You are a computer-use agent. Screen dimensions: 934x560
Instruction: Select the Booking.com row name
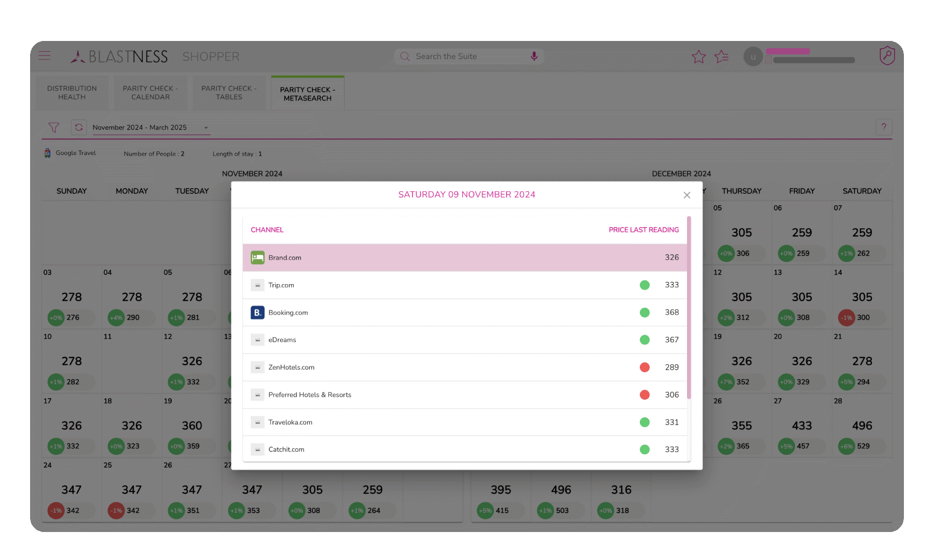pos(288,313)
